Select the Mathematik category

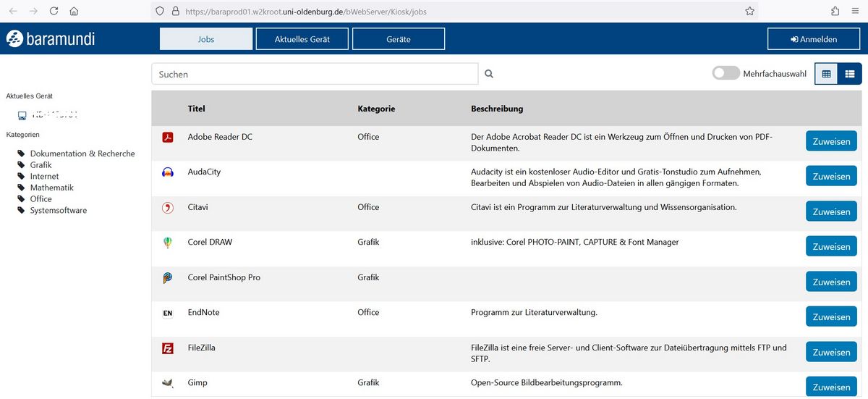click(51, 188)
